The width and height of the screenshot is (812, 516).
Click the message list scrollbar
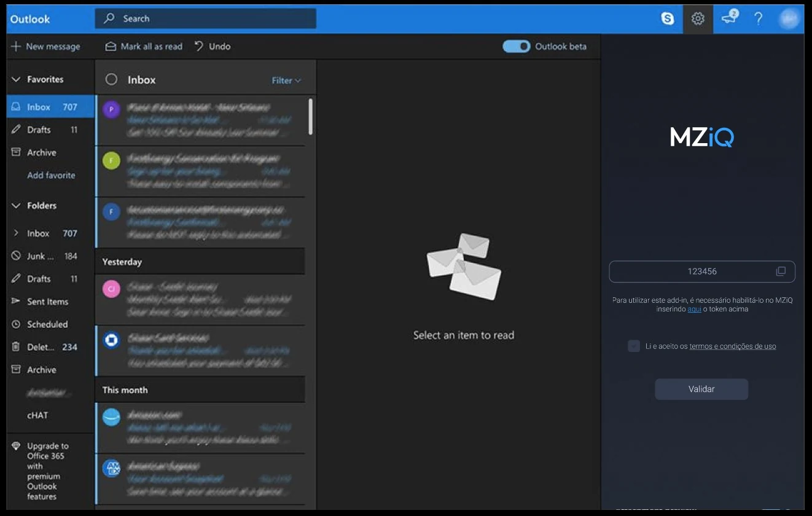point(311,117)
